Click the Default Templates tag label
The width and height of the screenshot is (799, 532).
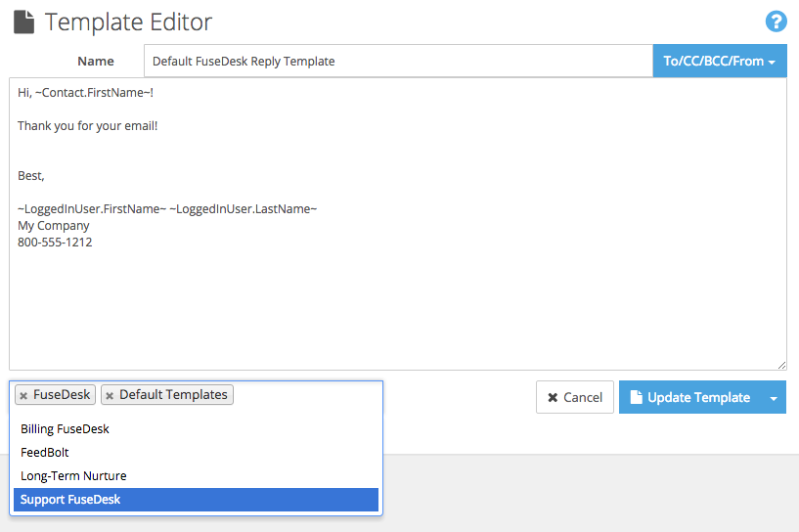(x=173, y=395)
